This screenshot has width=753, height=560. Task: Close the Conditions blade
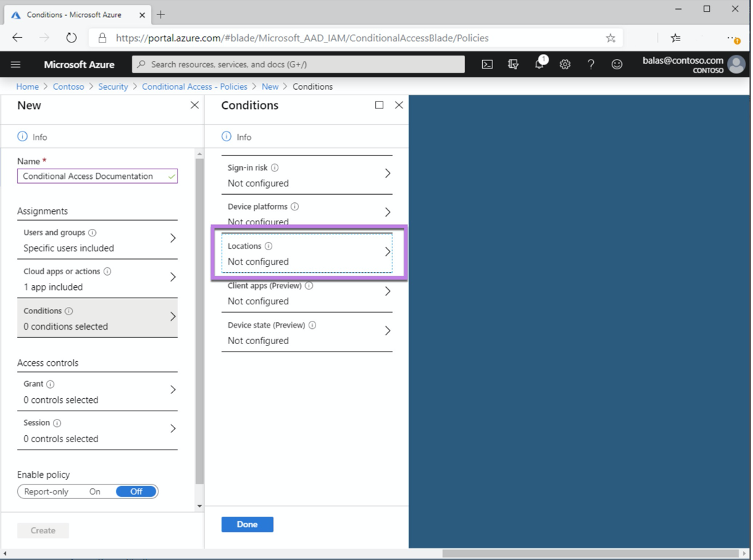pos(398,105)
